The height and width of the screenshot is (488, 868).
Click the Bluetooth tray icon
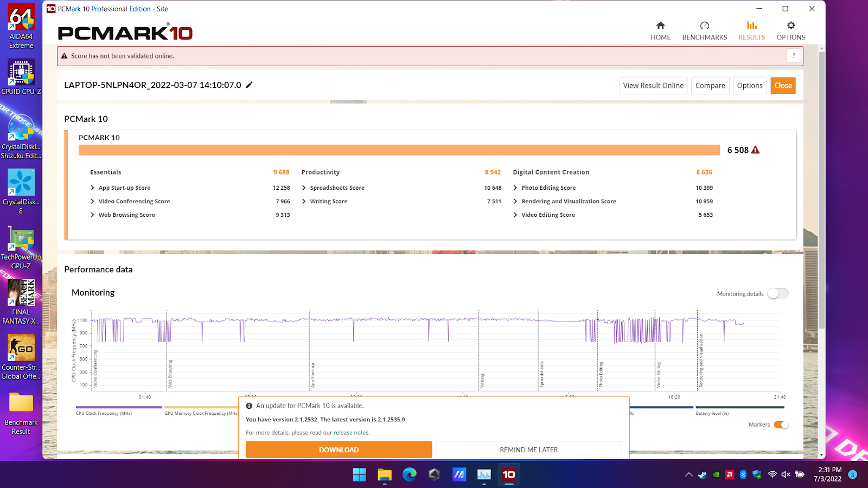coord(743,475)
